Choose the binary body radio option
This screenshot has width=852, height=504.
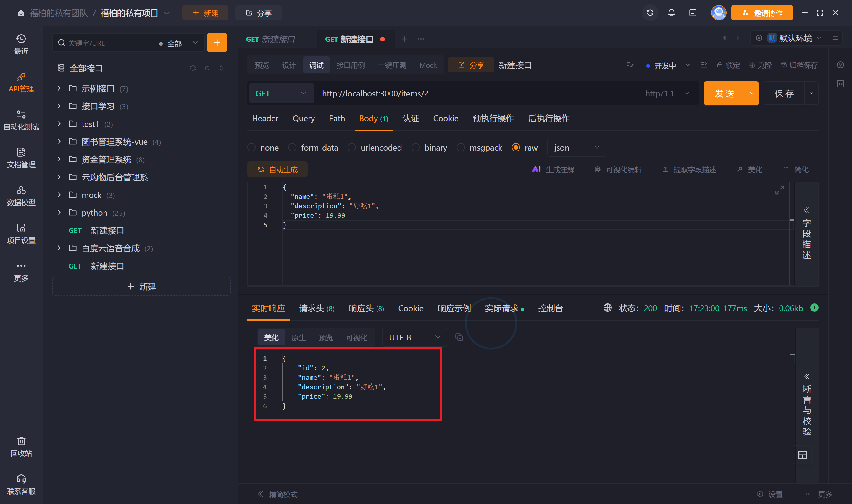pos(416,147)
